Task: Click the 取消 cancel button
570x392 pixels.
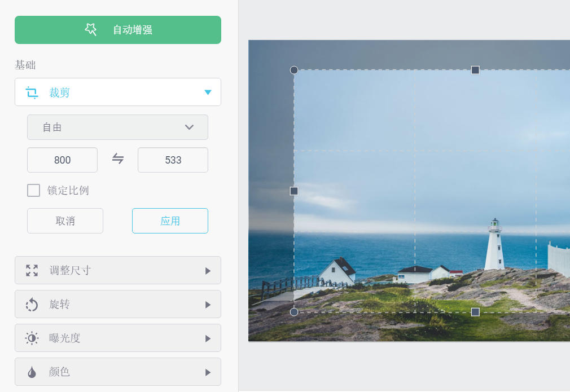Action: click(x=65, y=221)
